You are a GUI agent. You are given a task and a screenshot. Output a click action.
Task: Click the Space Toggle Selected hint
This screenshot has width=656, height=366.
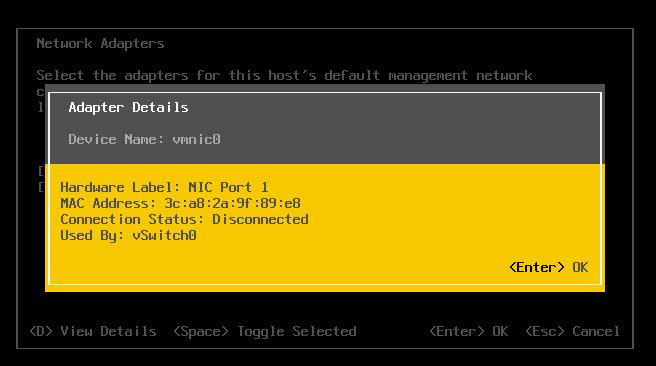[265, 331]
